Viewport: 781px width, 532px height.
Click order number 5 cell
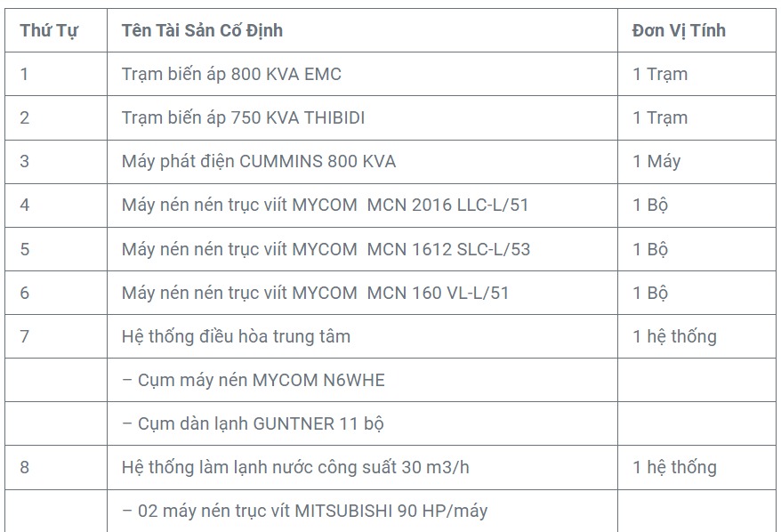point(25,249)
